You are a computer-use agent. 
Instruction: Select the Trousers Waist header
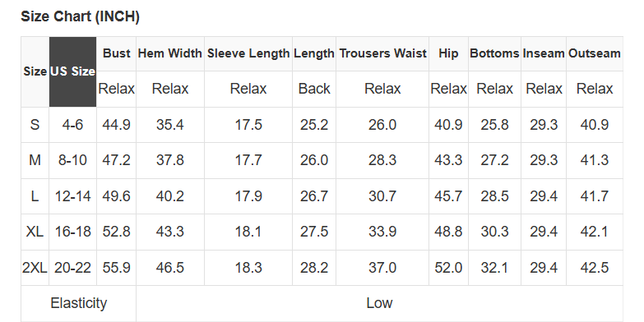382,53
